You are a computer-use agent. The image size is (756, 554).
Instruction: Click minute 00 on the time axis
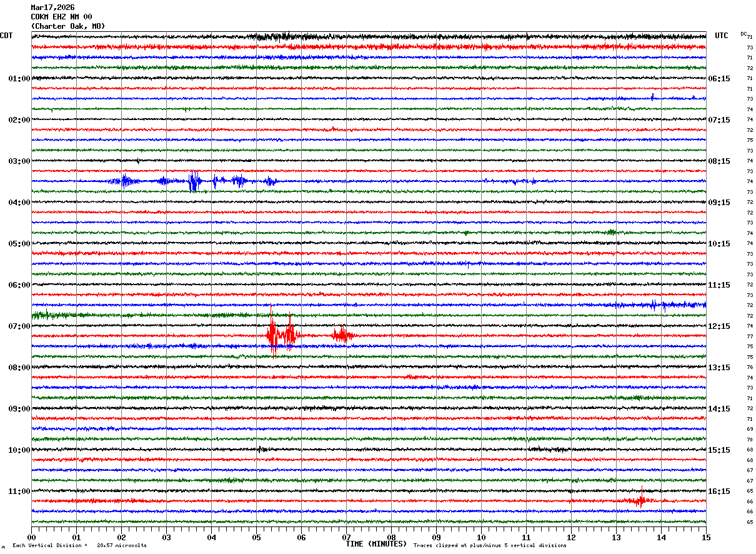coord(31,537)
